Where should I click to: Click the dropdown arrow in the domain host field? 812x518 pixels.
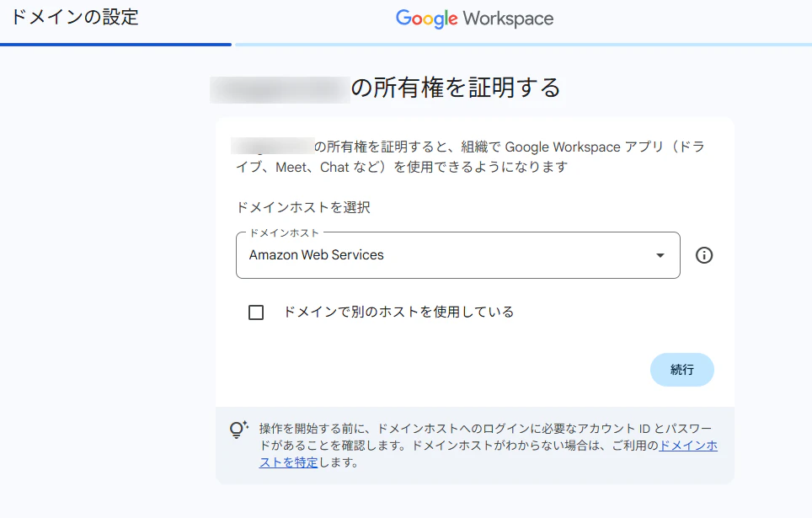click(x=660, y=255)
